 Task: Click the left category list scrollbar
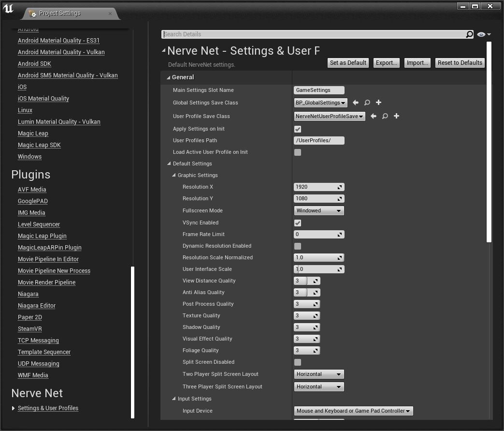(x=132, y=342)
